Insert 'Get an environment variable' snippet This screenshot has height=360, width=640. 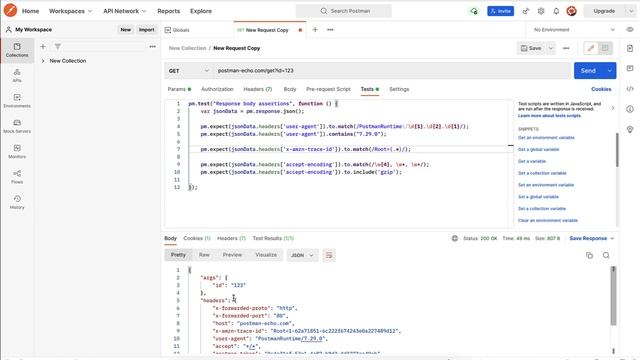[x=546, y=138]
